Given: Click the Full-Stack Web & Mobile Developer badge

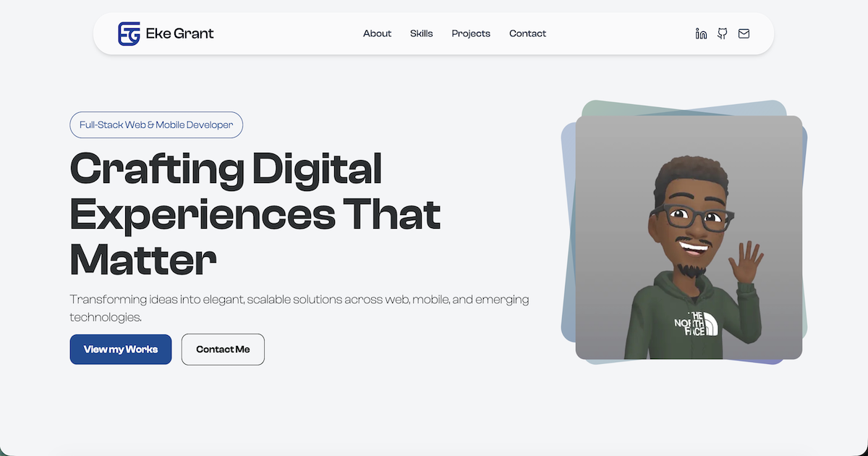Looking at the screenshot, I should (156, 124).
